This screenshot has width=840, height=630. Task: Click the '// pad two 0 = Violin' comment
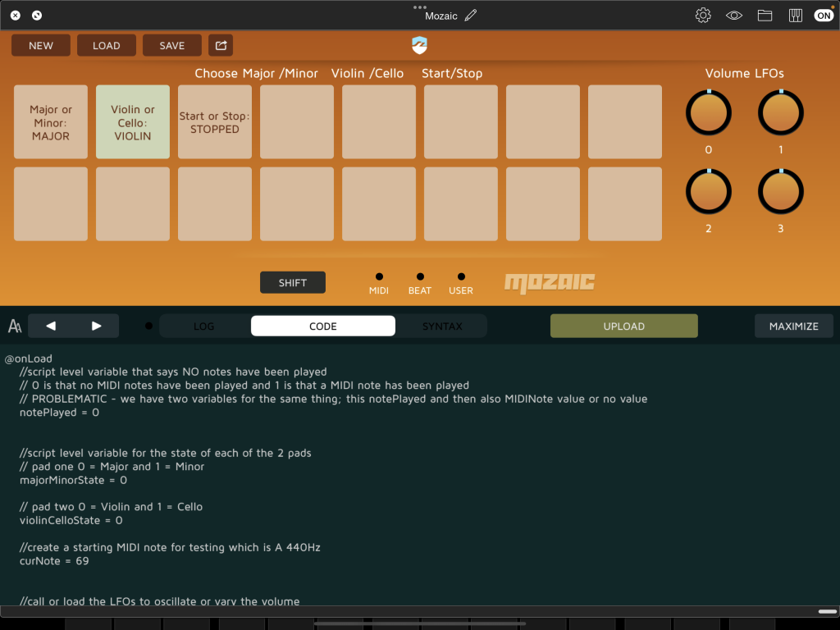[x=111, y=507]
